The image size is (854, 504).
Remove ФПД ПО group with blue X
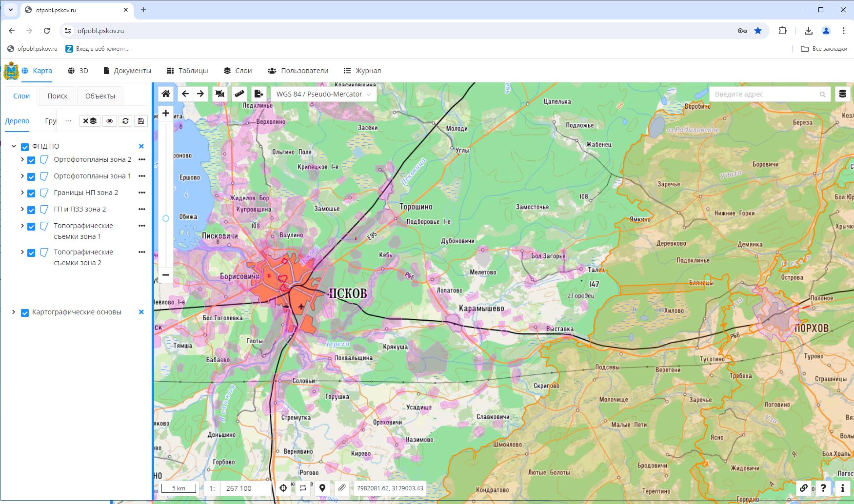pyautogui.click(x=141, y=146)
